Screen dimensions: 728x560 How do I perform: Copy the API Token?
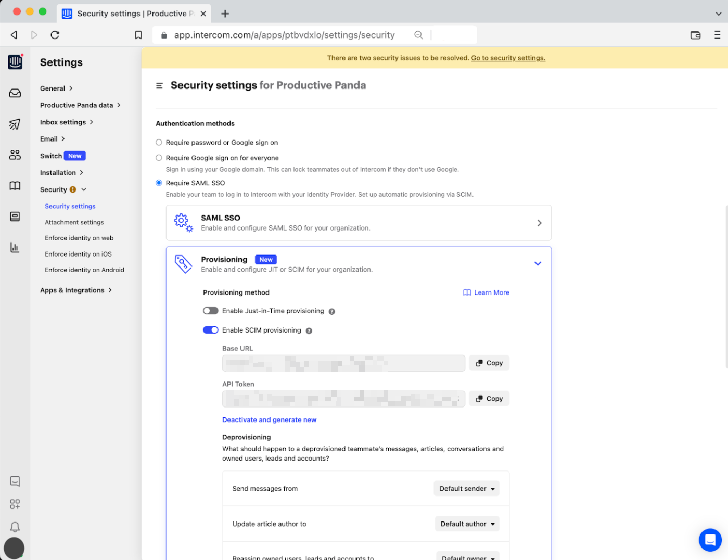pyautogui.click(x=489, y=398)
